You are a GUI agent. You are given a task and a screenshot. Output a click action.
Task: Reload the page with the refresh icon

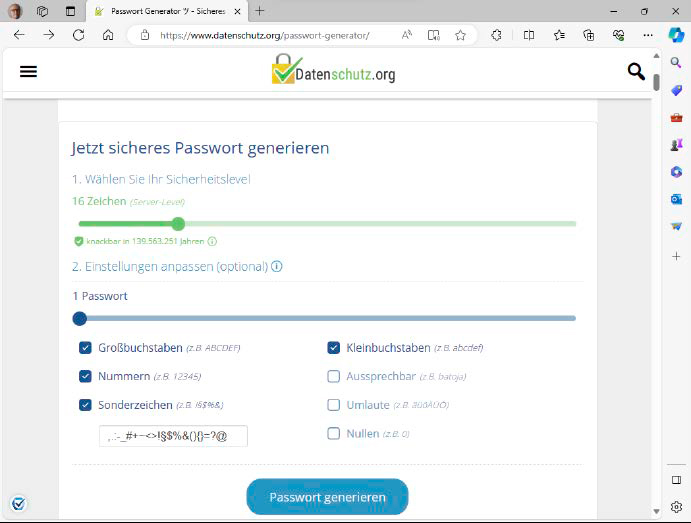tap(78, 35)
